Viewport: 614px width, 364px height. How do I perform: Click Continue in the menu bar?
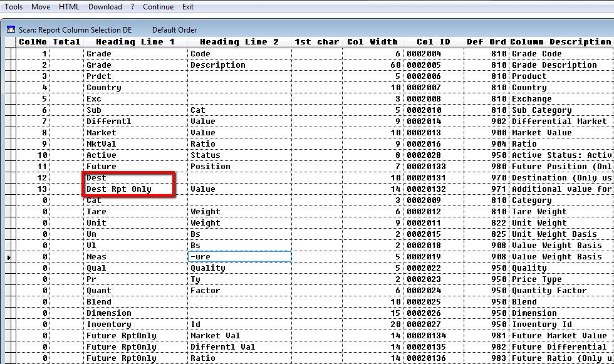(158, 7)
